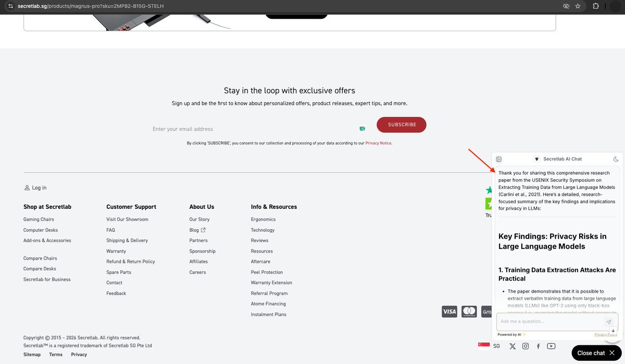Open Warranty Extension link
The height and width of the screenshot is (364, 625).
[x=271, y=283]
